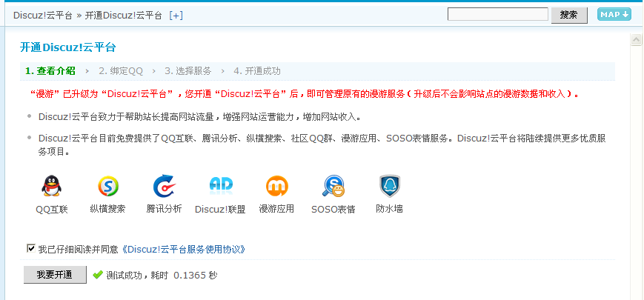644x300 pixels.
Task: Click the 我要开通 button
Action: 55,275
